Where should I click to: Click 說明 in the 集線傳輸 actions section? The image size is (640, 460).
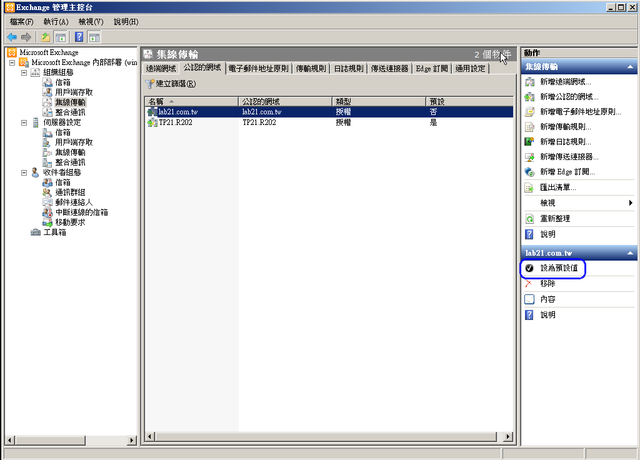[548, 234]
